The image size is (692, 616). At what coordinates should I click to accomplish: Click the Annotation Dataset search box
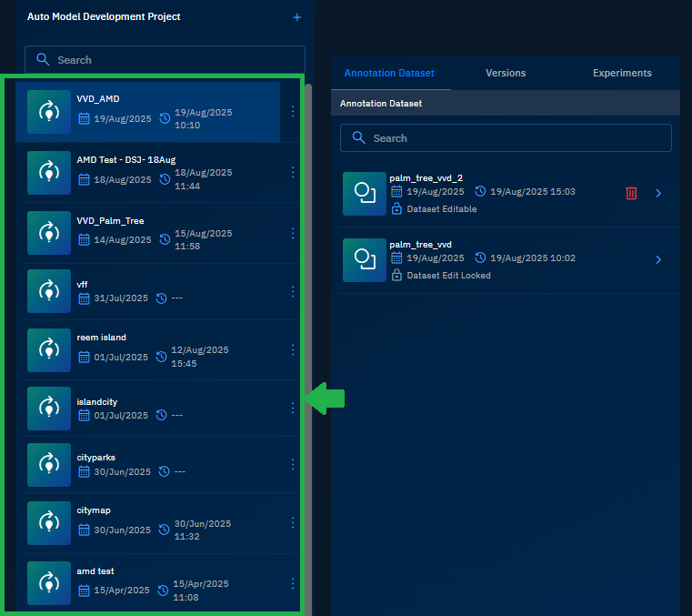pyautogui.click(x=506, y=138)
